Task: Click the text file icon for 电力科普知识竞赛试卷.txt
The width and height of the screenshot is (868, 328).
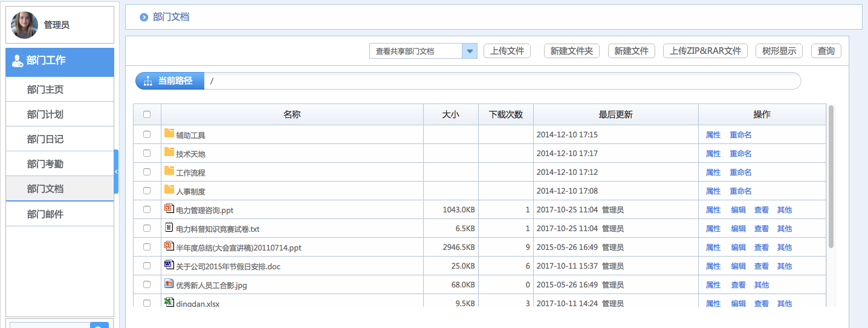Action: click(x=169, y=228)
